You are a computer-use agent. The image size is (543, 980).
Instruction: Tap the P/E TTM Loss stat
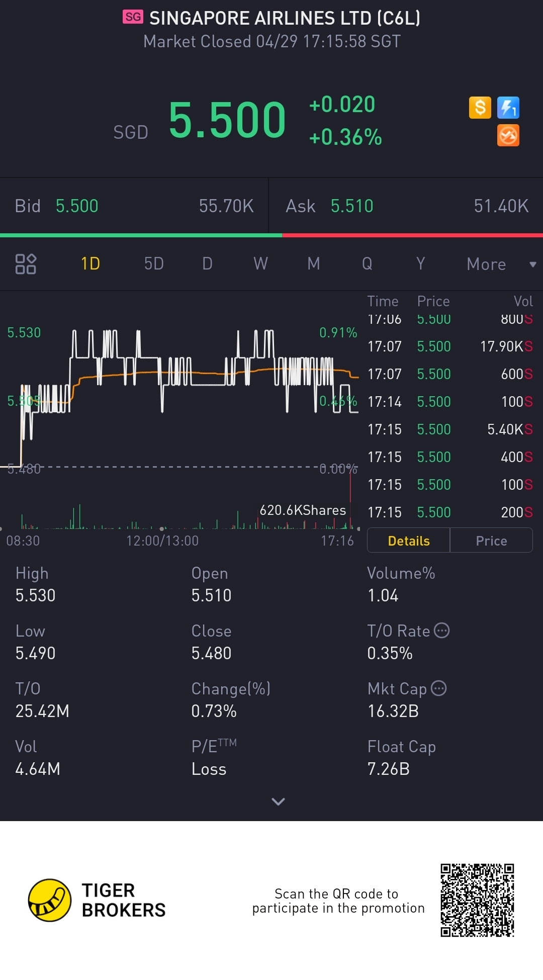(214, 758)
